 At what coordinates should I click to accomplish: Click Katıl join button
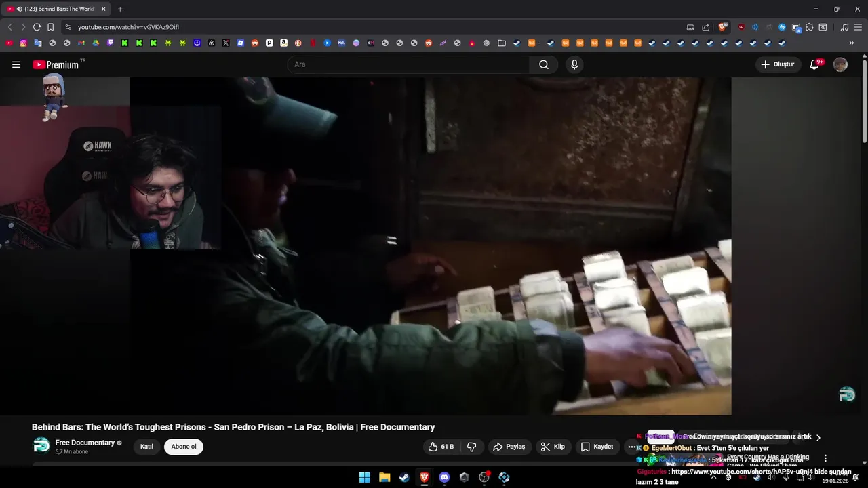pos(146,447)
